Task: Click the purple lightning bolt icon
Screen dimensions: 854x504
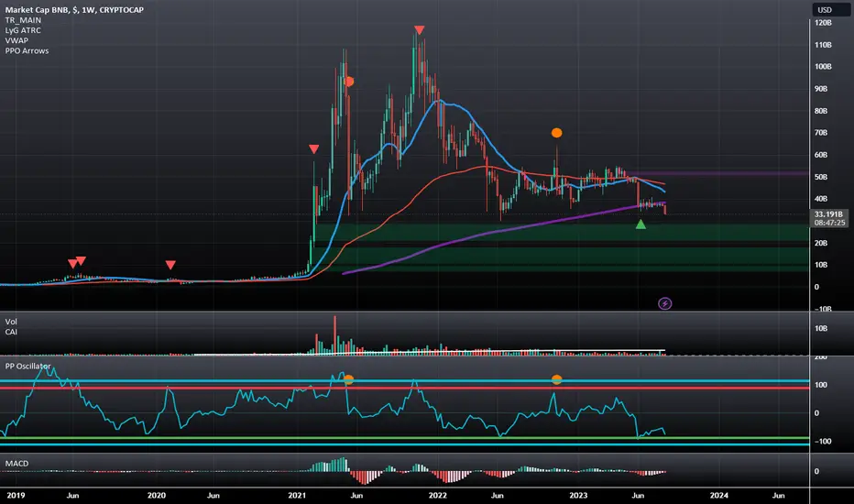Action: click(x=664, y=303)
